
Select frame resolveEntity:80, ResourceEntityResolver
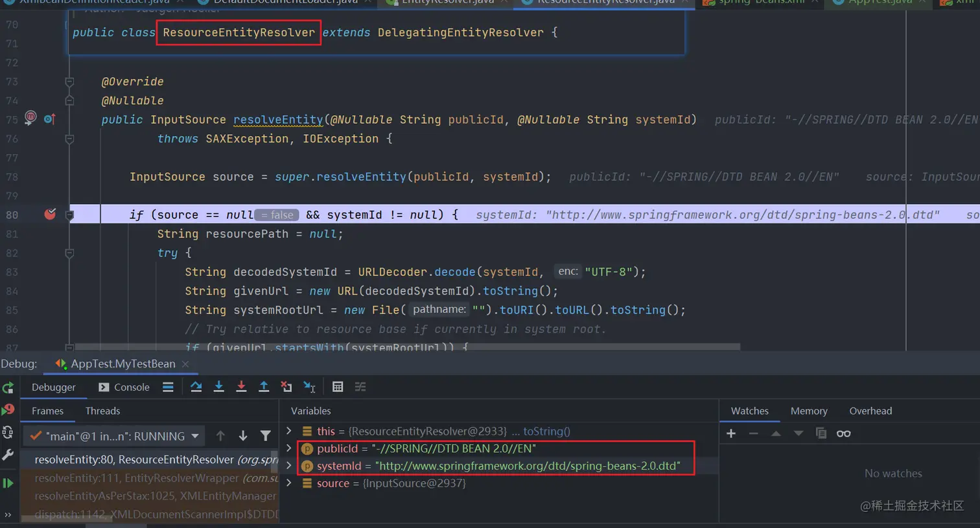pyautogui.click(x=150, y=459)
